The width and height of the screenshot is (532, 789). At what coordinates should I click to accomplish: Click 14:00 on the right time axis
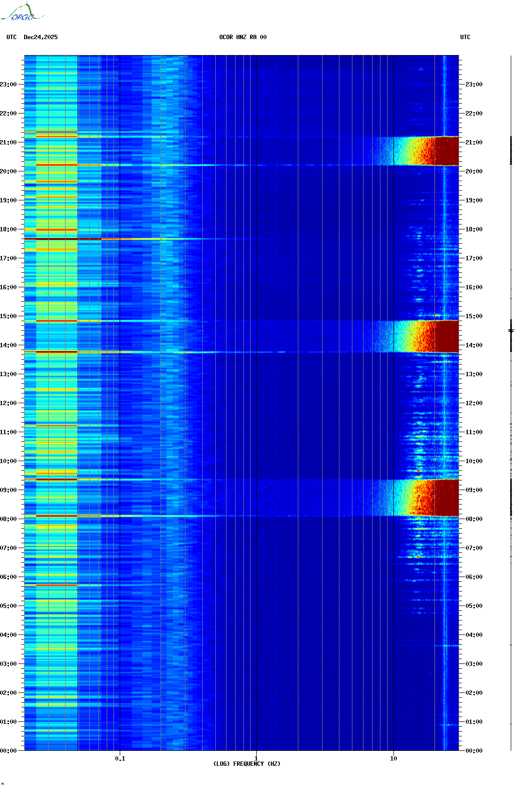point(474,345)
